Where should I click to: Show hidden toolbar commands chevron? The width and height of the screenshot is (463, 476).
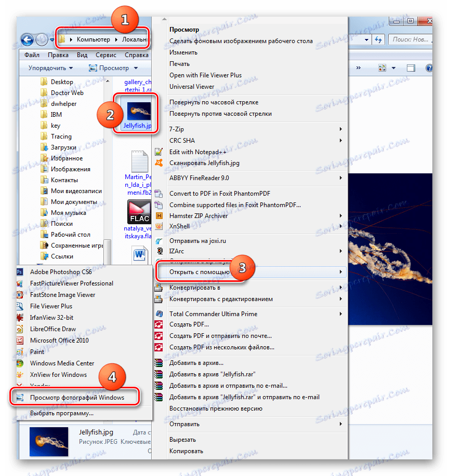tap(359, 67)
